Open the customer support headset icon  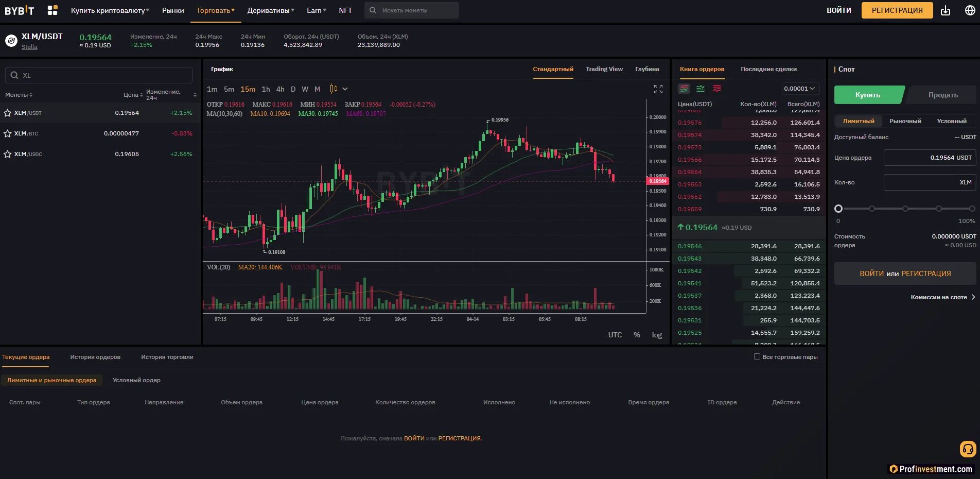[x=968, y=449]
